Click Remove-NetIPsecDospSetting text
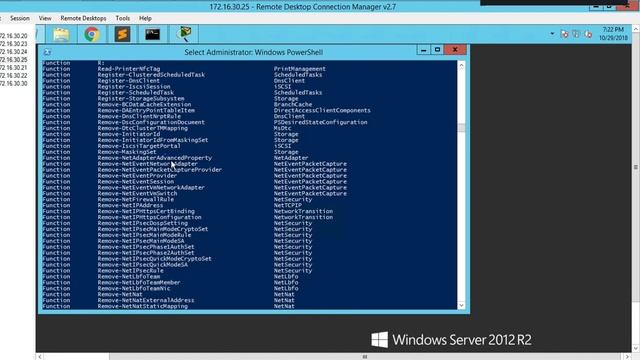Screen dimensions: 640x360 pos(142,223)
